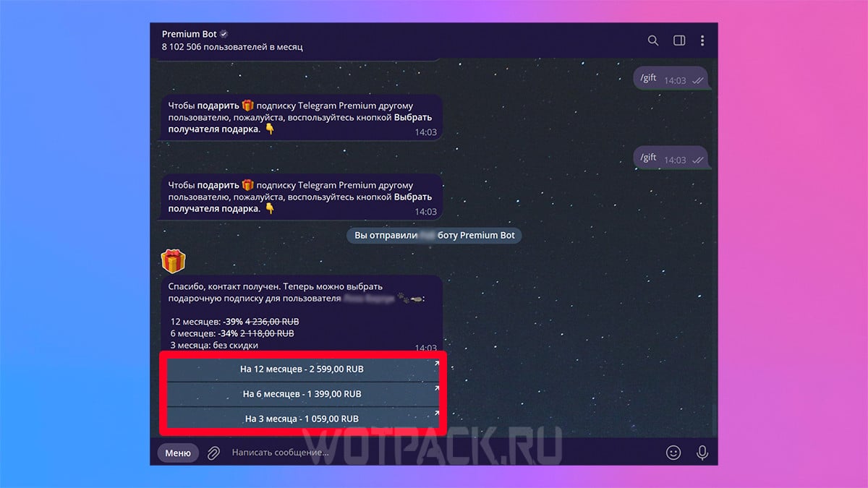
Task: Click the Вы отправили боту Premium Bot notice
Action: coord(434,236)
